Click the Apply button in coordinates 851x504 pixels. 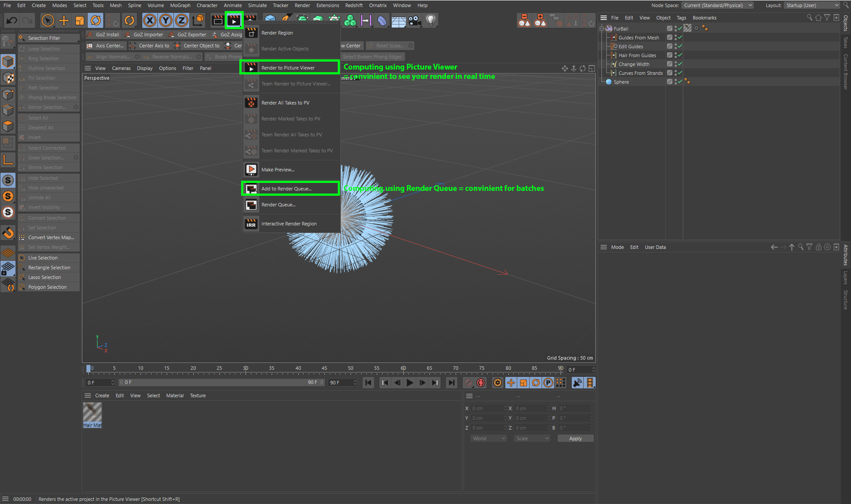tap(575, 438)
